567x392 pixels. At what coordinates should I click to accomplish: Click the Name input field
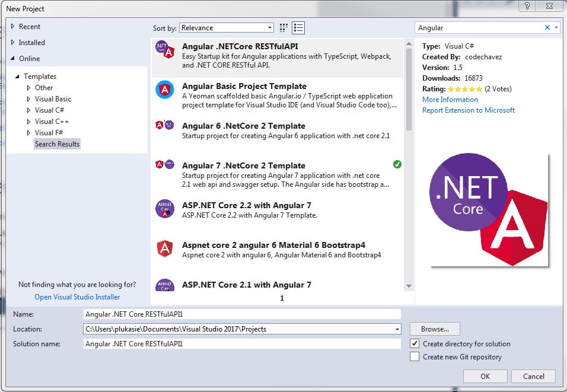(x=242, y=314)
